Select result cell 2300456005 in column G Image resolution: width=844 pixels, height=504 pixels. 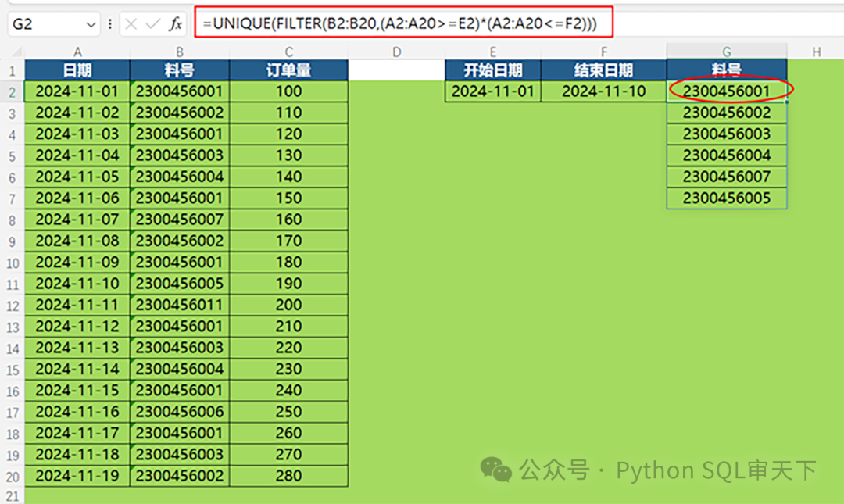point(727,198)
